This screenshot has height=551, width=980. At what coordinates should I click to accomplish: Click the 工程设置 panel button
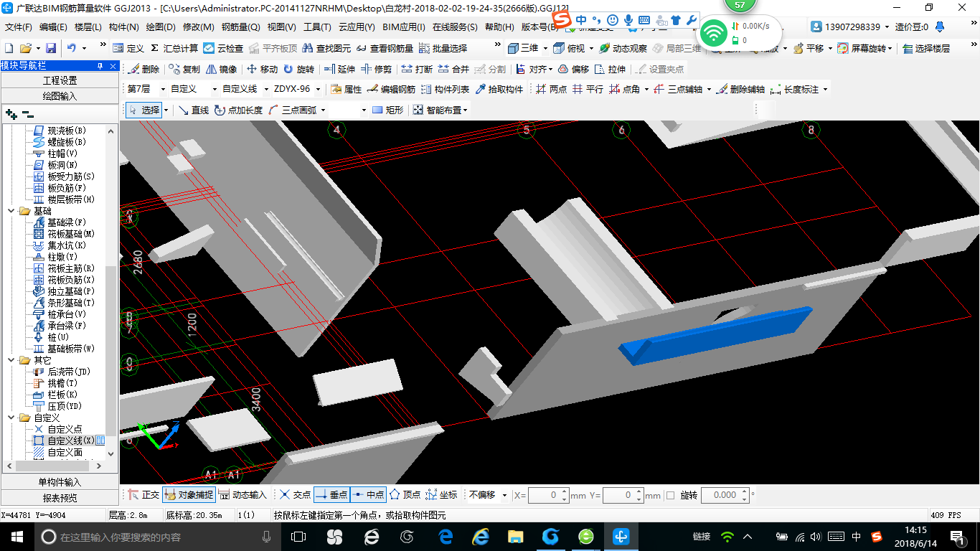click(60, 80)
